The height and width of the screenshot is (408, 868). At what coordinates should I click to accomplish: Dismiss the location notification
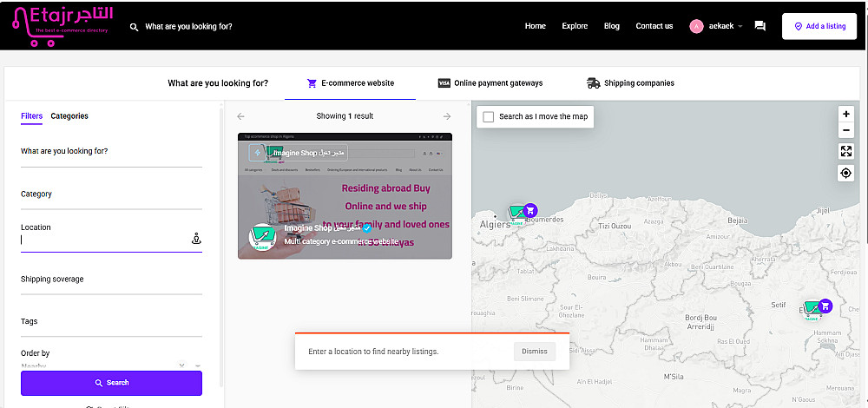tap(534, 352)
